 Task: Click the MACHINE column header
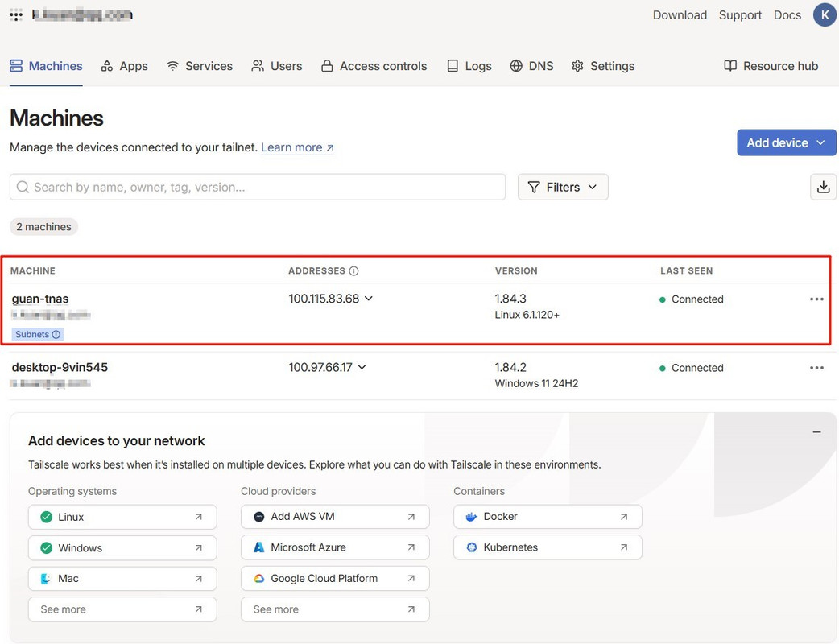pyautogui.click(x=33, y=270)
